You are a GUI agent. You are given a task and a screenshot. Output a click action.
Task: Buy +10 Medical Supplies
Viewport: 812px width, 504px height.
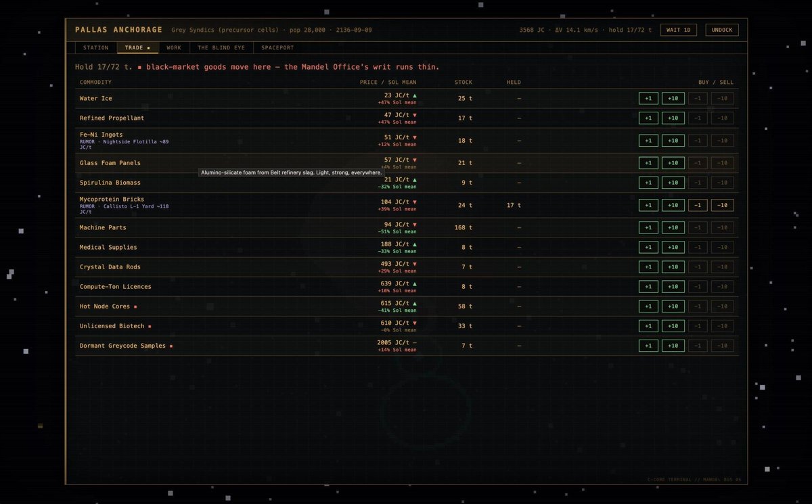tap(673, 247)
